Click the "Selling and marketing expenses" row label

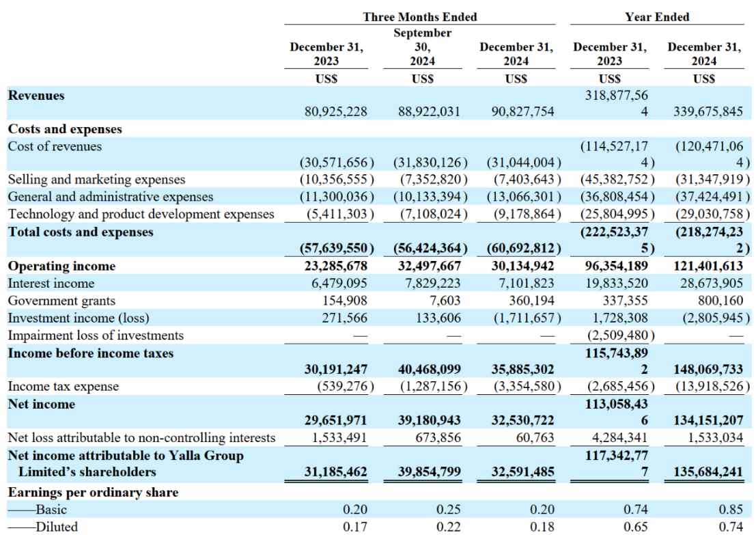[96, 180]
